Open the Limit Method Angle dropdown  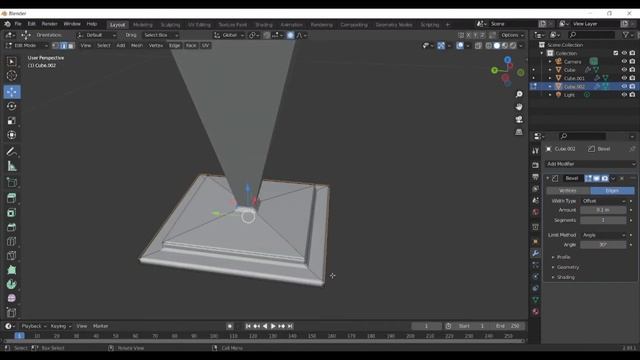pyautogui.click(x=603, y=236)
